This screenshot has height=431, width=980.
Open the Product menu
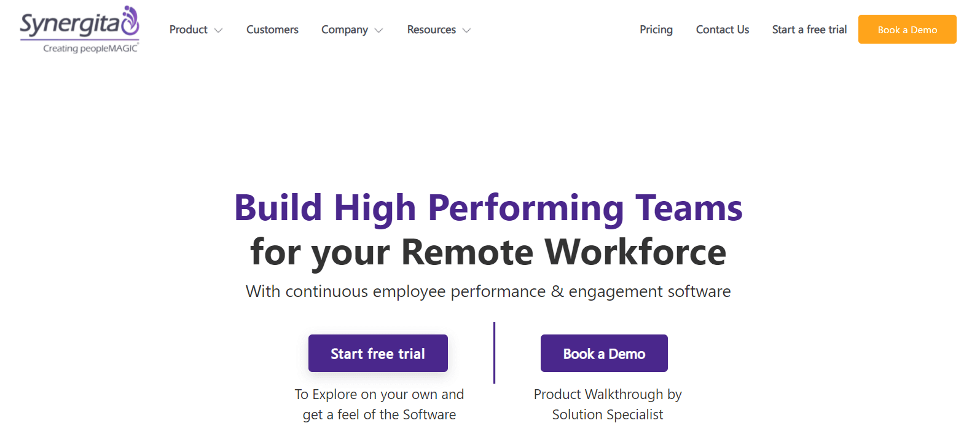(189, 30)
